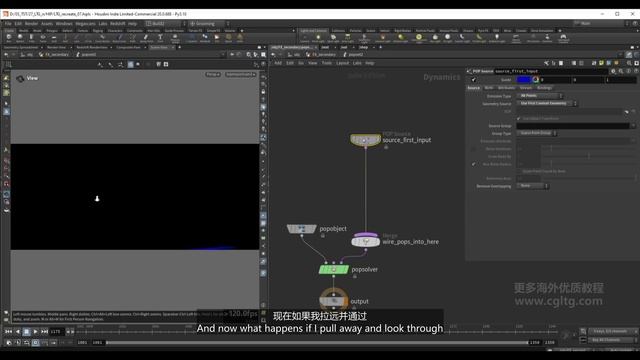This screenshot has width=640, height=360.
Task: Open the Persp camera view dropdown
Action: tap(213, 75)
